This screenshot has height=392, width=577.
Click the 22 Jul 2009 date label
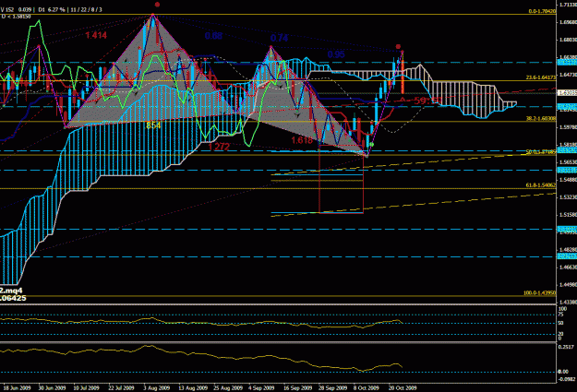(x=121, y=388)
